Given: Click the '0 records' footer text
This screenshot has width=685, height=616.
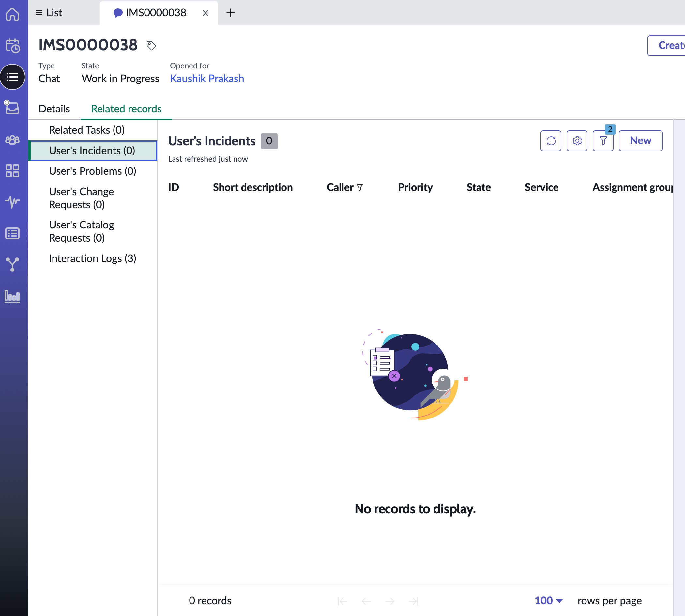Looking at the screenshot, I should (210, 601).
